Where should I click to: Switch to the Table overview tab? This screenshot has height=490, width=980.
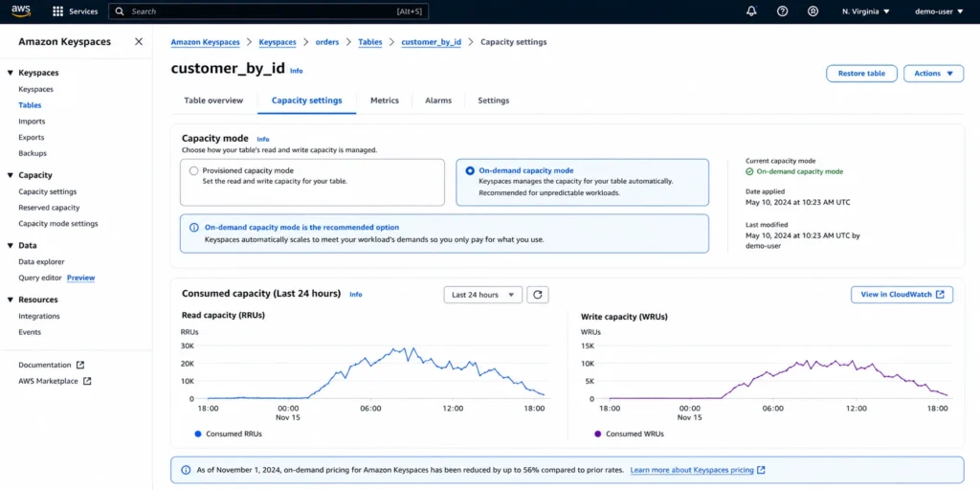point(213,100)
